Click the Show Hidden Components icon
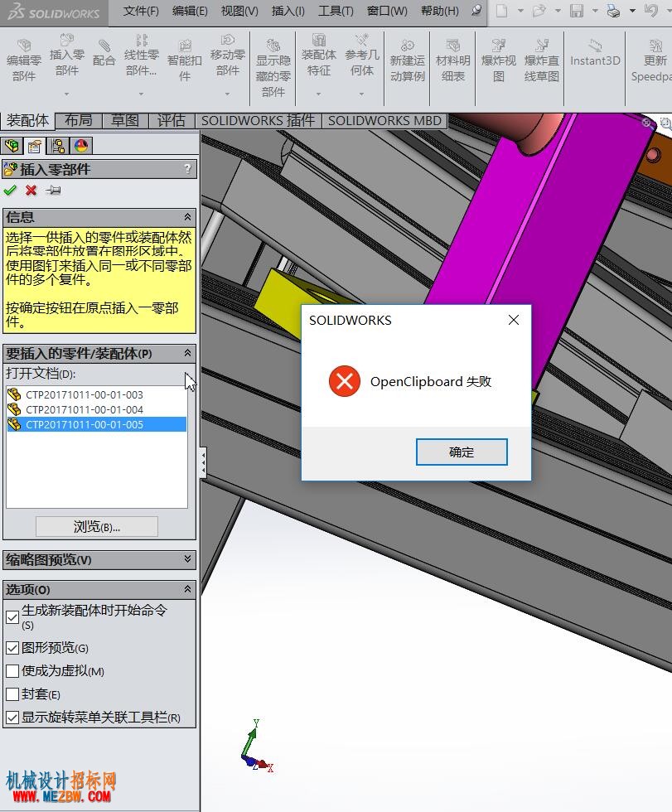 [273, 45]
